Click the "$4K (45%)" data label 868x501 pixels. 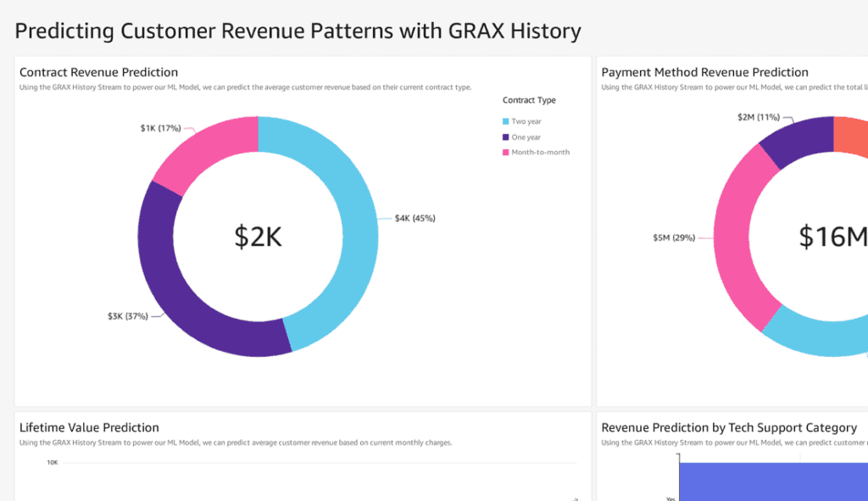415,218
